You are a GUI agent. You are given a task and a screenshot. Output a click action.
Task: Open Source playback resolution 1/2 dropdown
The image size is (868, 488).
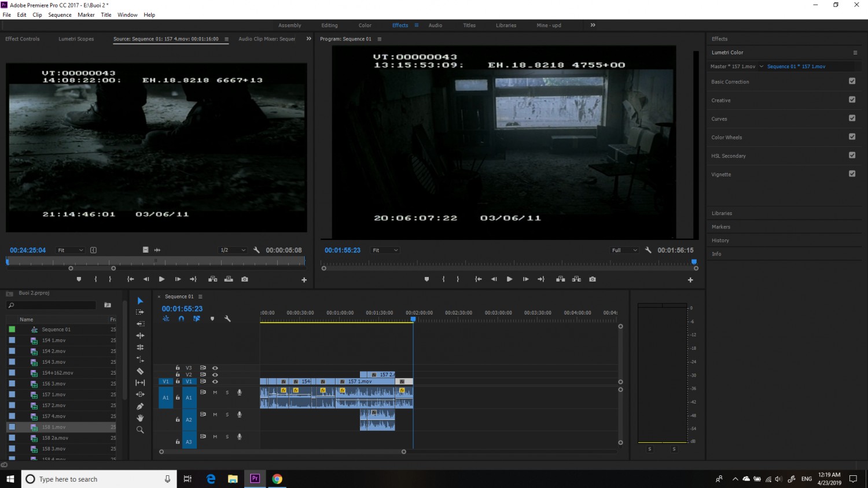(x=233, y=250)
